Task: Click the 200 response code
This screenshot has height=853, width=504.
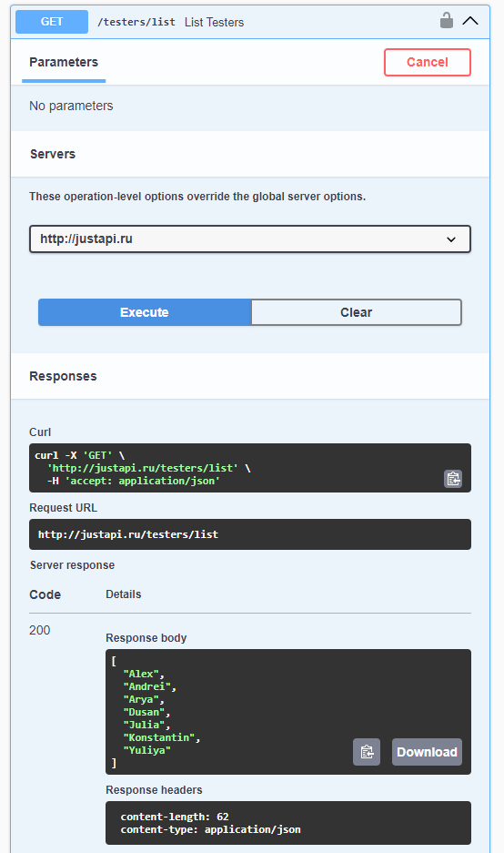Action: [x=40, y=630]
